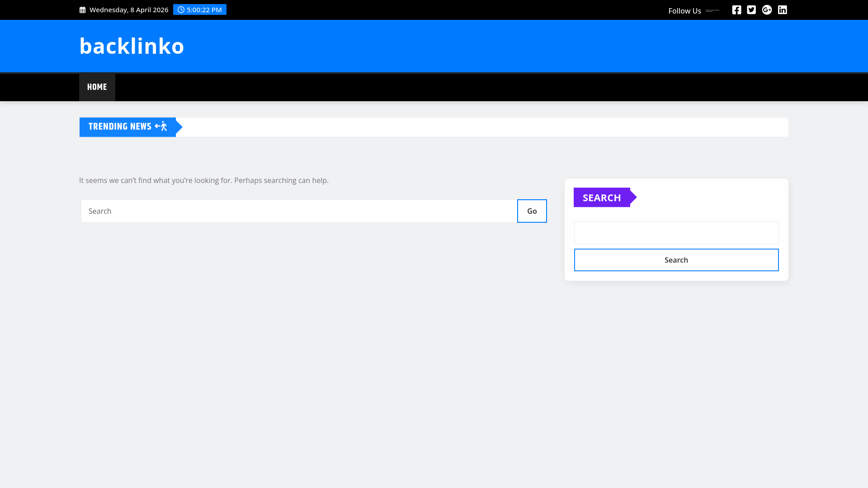
Task: Focus the main Search input field
Action: click(x=299, y=211)
